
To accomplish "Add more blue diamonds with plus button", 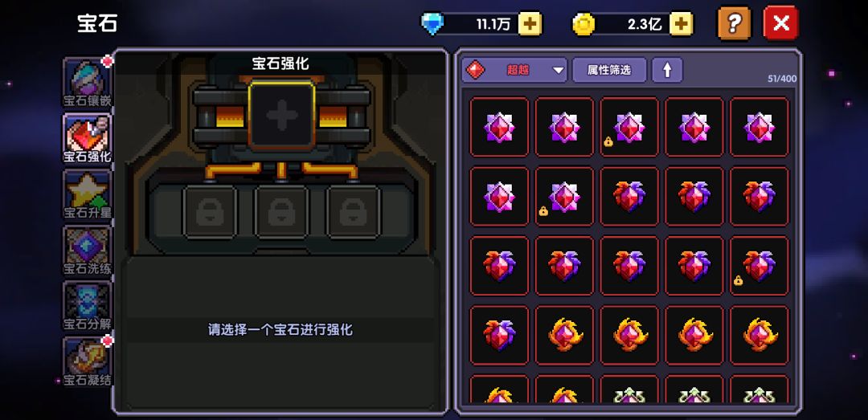I will 530,24.
